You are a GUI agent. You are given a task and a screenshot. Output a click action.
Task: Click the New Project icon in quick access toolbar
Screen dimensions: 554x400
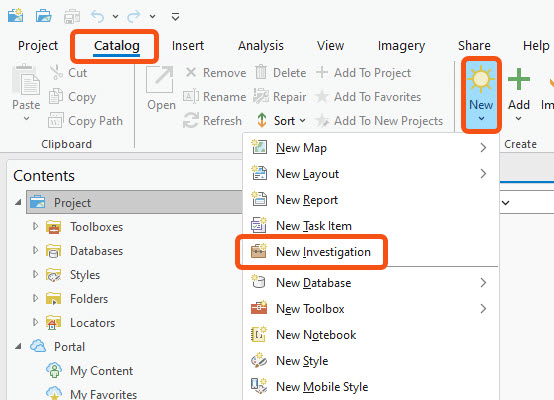pos(16,16)
